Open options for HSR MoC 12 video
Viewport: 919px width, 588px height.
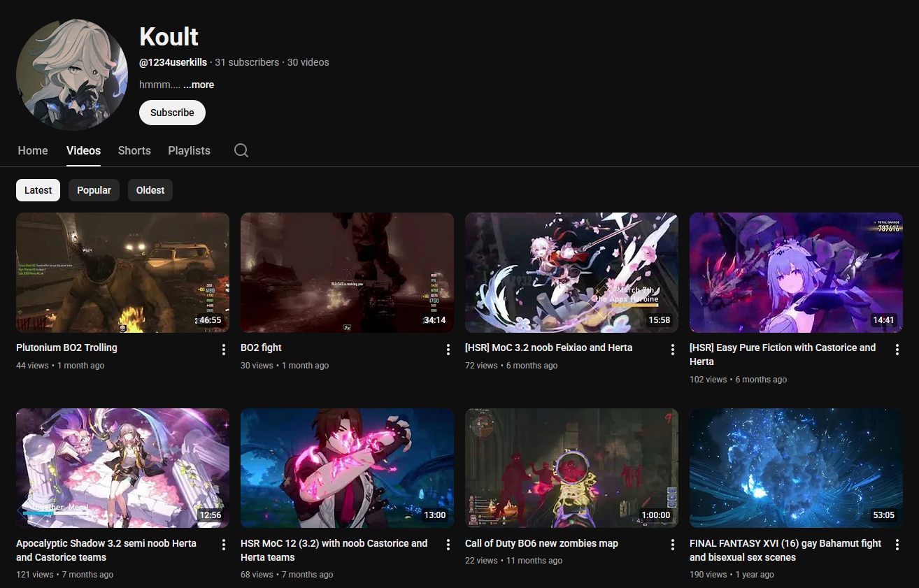coord(448,545)
